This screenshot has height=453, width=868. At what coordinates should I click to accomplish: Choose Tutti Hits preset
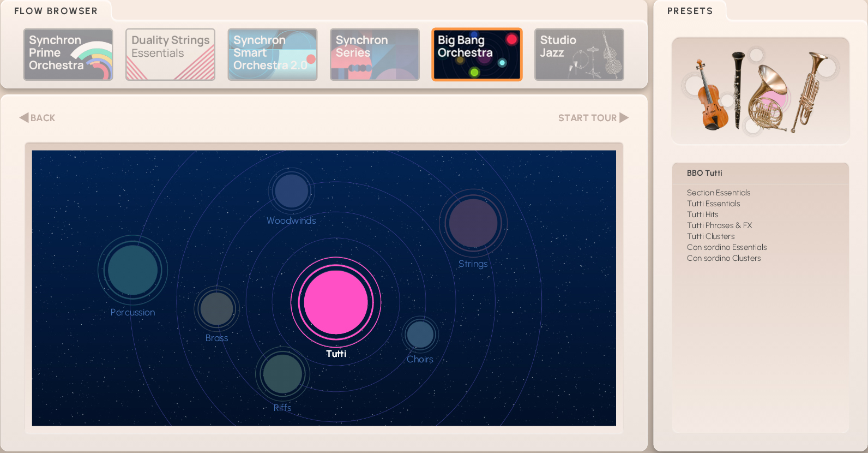tap(703, 214)
